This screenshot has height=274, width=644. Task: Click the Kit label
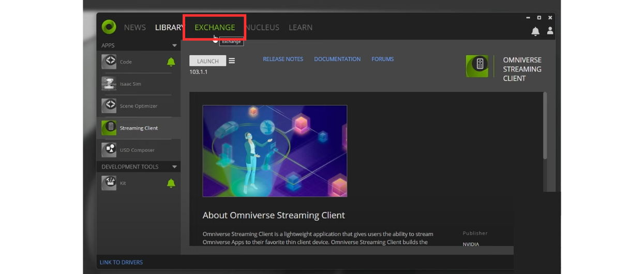click(x=123, y=183)
